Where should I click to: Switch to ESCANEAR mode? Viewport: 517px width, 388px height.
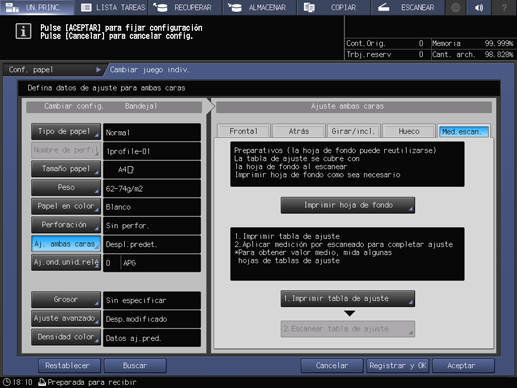(x=408, y=7)
